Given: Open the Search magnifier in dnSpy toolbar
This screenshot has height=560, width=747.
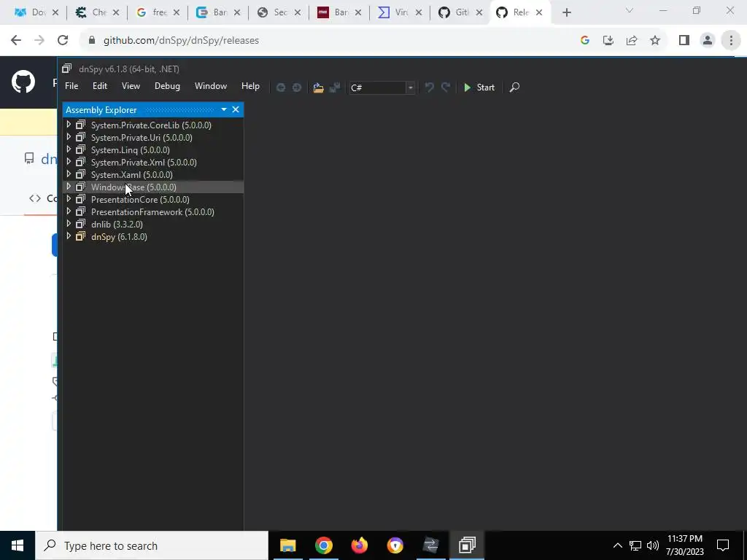Looking at the screenshot, I should 514,87.
